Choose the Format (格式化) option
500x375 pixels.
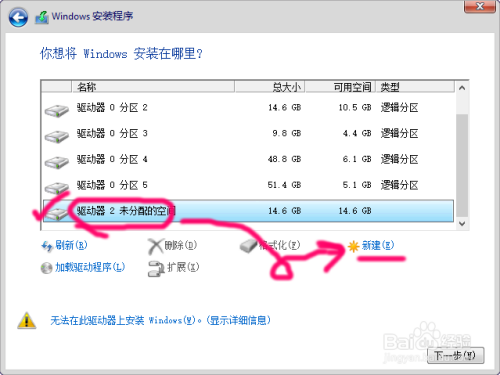pos(279,245)
